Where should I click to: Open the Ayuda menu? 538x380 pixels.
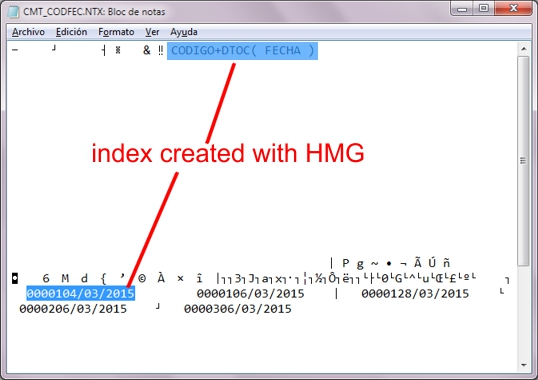[184, 32]
